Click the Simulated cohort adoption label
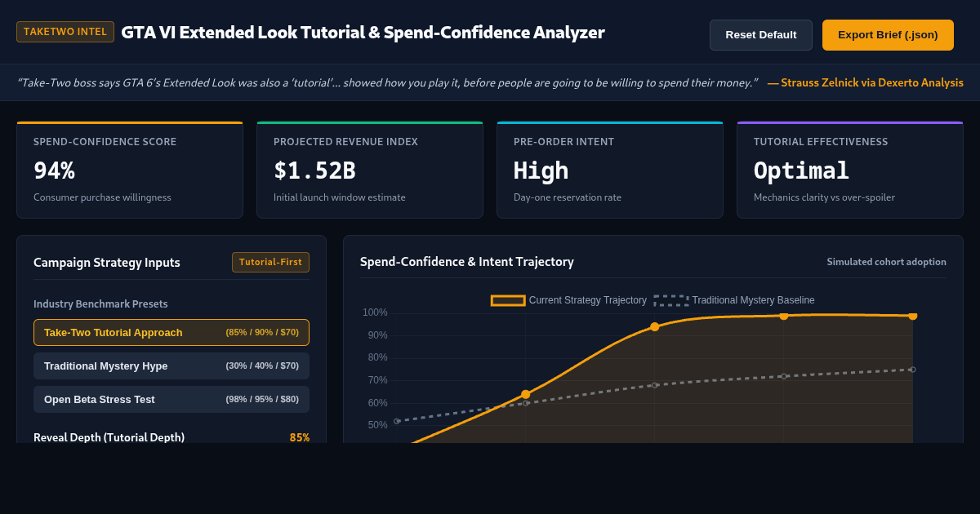The image size is (980, 514). [886, 262]
